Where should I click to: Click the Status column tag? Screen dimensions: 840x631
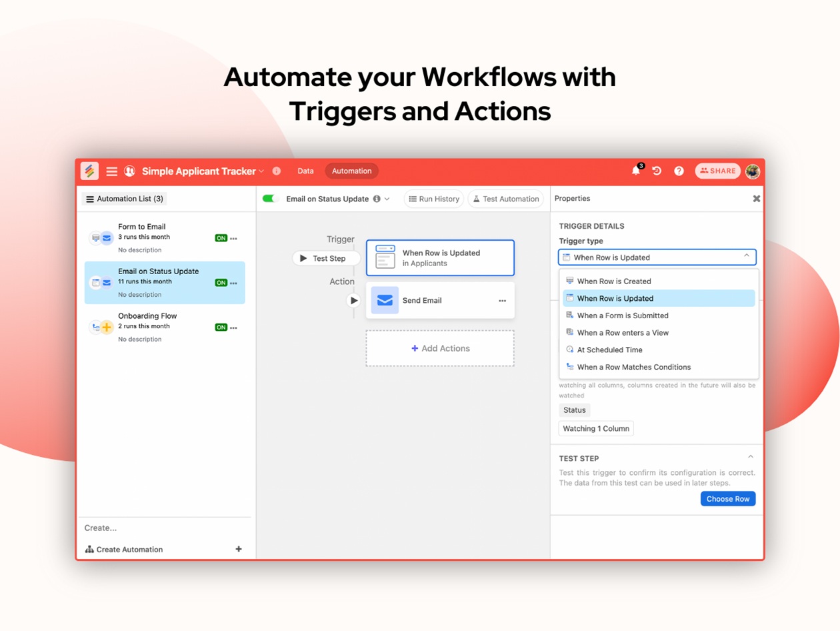click(x=575, y=410)
